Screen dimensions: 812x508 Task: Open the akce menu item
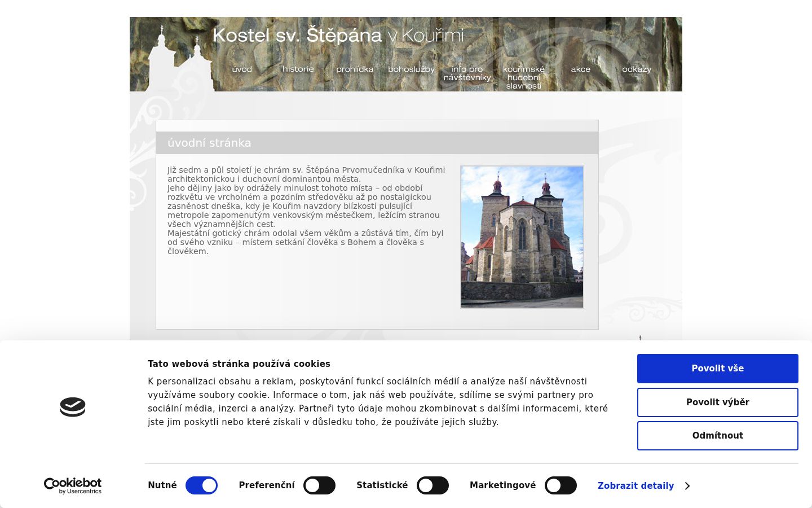(580, 69)
